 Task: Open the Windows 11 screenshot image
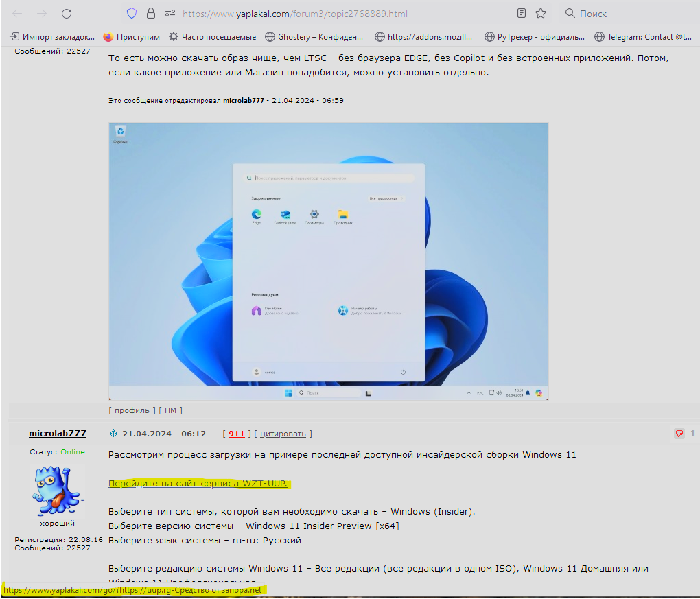click(x=329, y=261)
